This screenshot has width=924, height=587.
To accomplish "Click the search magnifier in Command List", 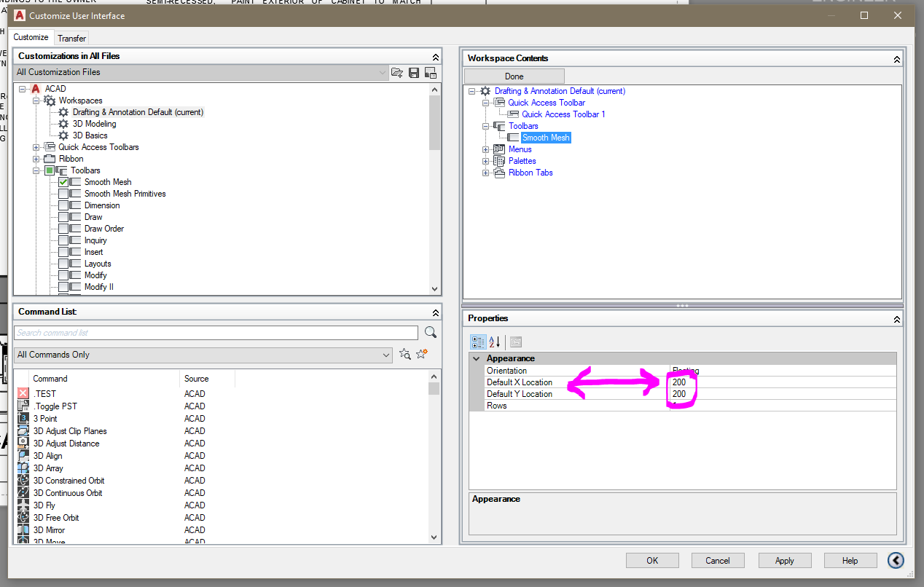I will pyautogui.click(x=430, y=331).
